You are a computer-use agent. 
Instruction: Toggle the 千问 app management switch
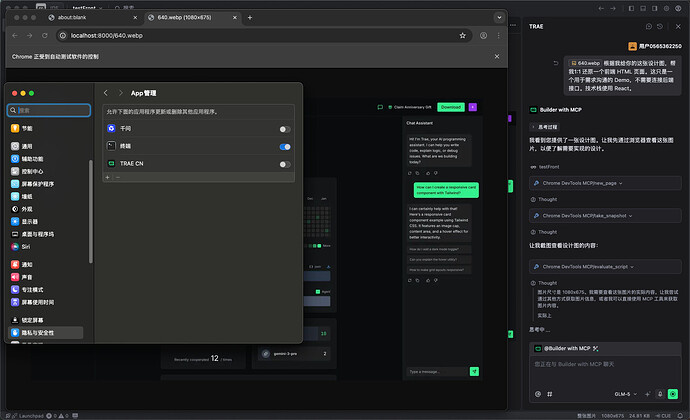[285, 129]
